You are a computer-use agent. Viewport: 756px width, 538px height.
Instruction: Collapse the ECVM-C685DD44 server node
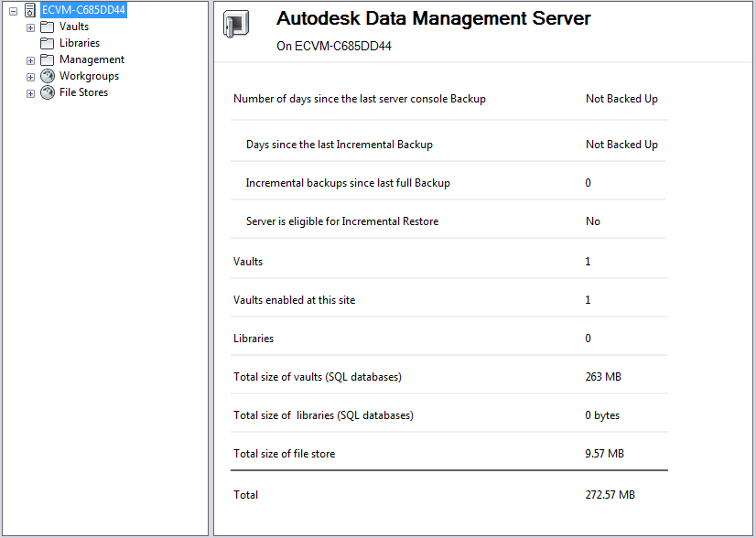point(13,11)
